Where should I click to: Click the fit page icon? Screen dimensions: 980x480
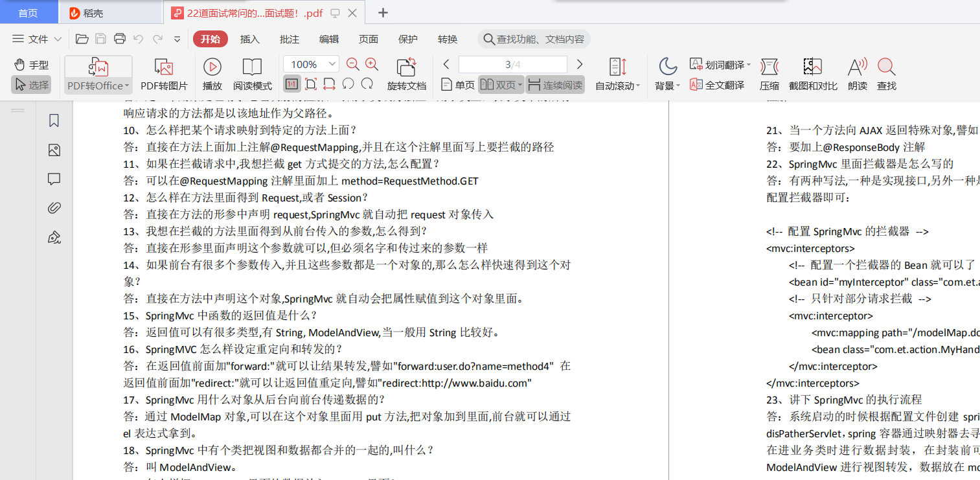click(311, 84)
